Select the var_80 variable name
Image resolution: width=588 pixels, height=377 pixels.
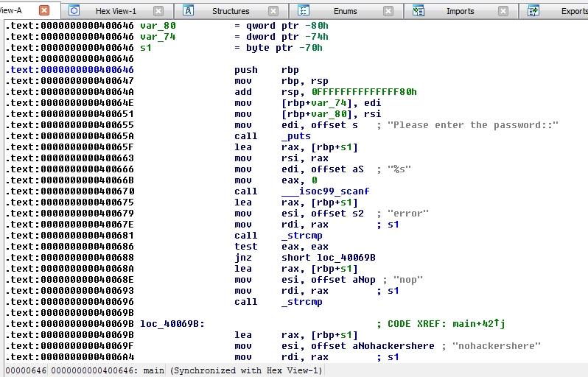[x=158, y=26]
